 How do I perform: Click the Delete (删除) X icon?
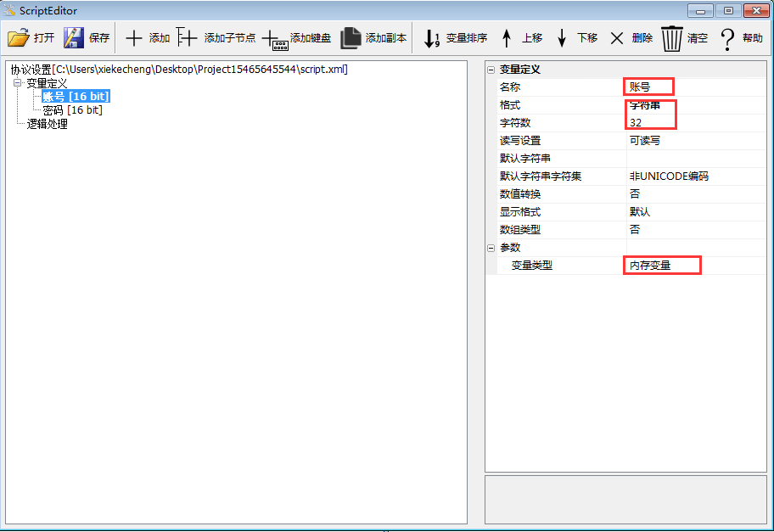click(x=616, y=38)
